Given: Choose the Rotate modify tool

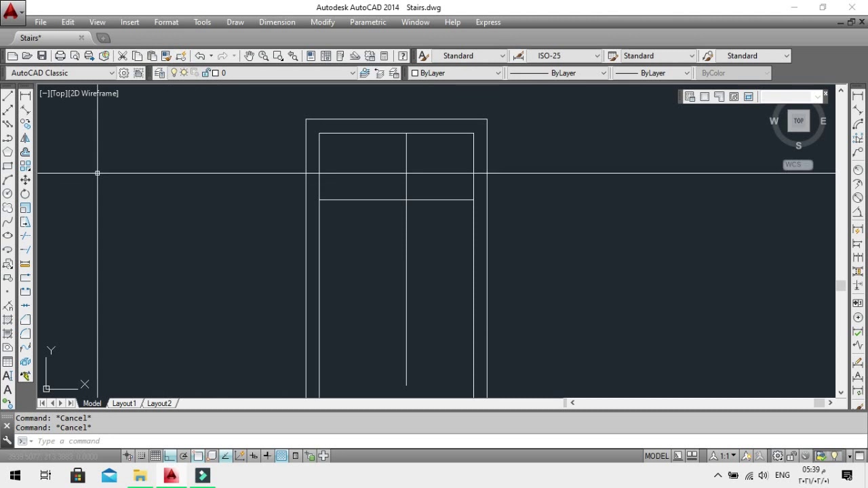Looking at the screenshot, I should click(25, 194).
